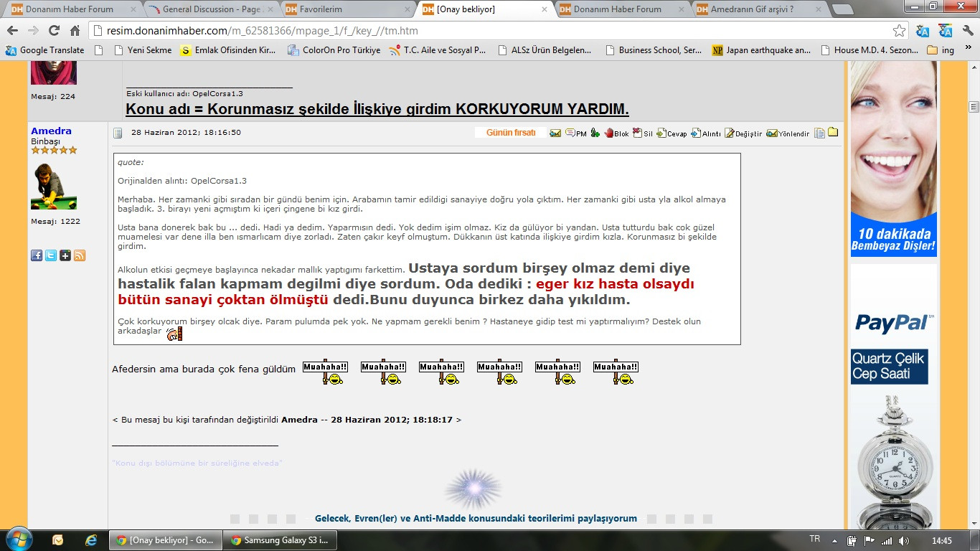The image size is (980, 551).
Task: Open the Amedra username profile link
Action: (x=51, y=131)
